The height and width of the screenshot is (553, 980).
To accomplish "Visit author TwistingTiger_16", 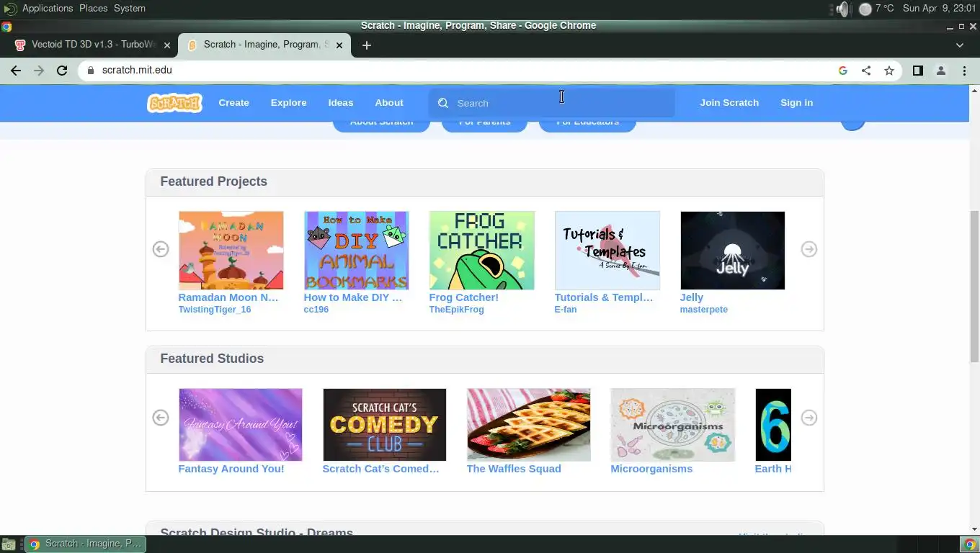I will pyautogui.click(x=215, y=310).
